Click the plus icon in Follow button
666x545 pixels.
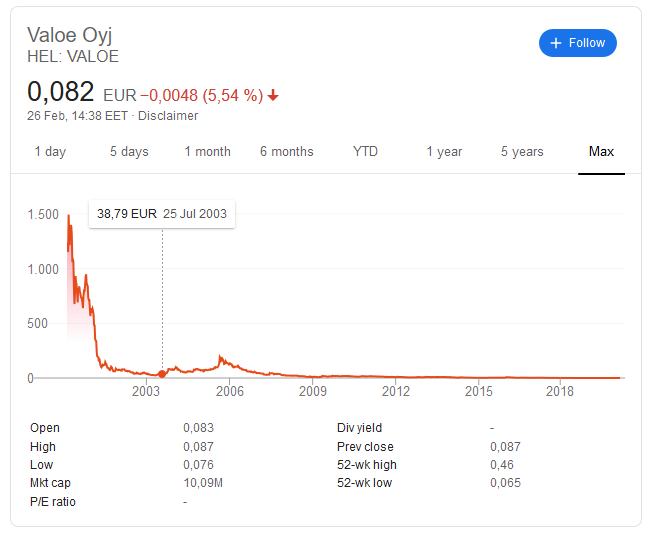tap(557, 43)
